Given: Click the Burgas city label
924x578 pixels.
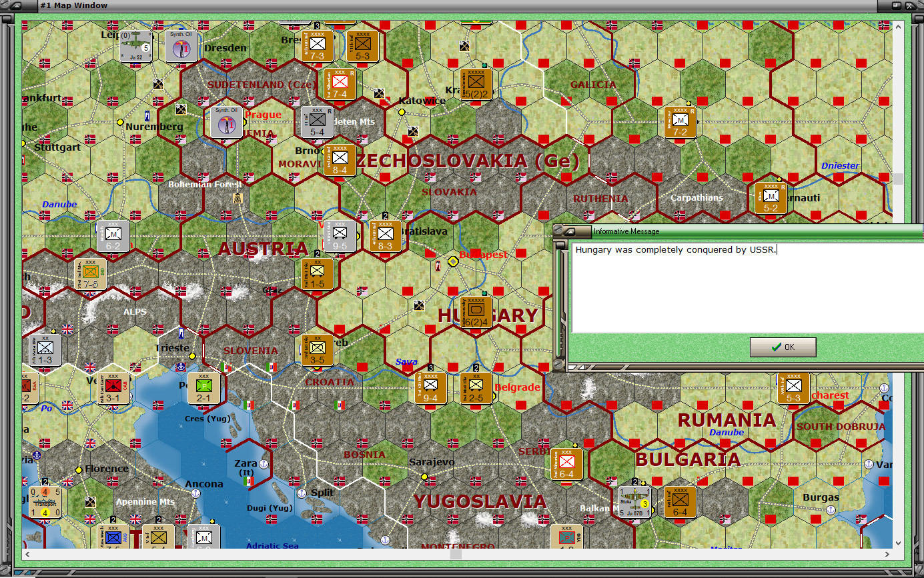Looking at the screenshot, I should [821, 497].
